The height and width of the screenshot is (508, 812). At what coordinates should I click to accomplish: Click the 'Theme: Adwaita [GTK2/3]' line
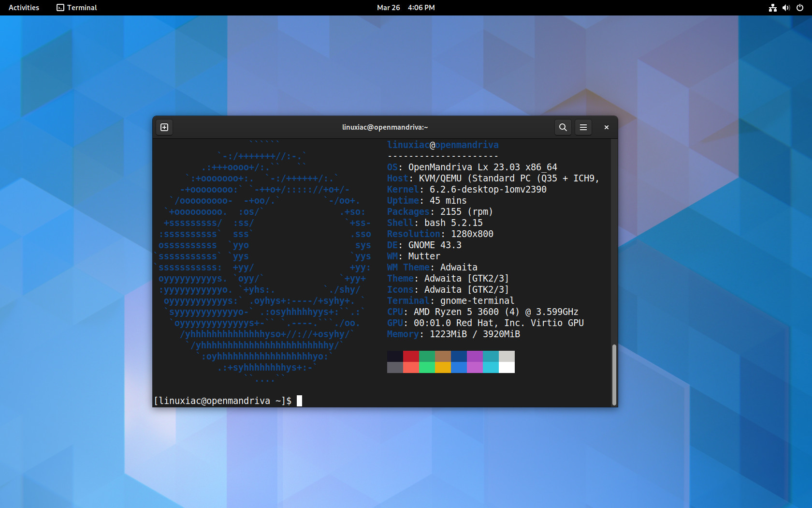click(448, 279)
